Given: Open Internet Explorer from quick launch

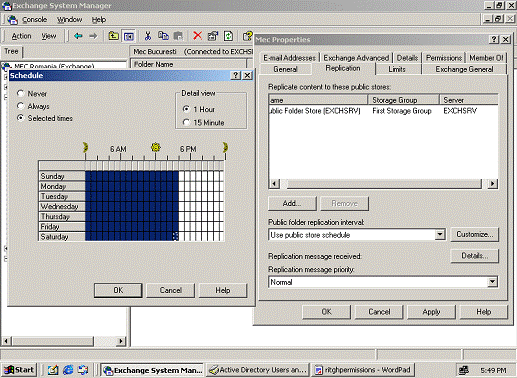Looking at the screenshot, I should tap(68, 370).
